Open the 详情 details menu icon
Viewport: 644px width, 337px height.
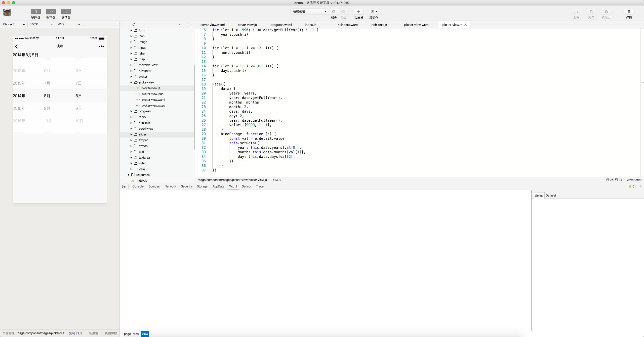pos(629,12)
